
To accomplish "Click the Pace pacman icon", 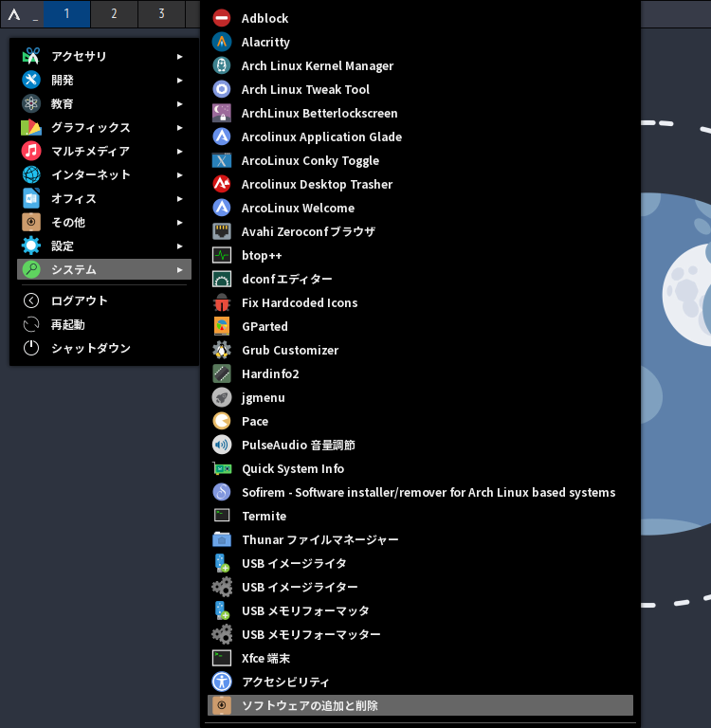I will point(222,421).
